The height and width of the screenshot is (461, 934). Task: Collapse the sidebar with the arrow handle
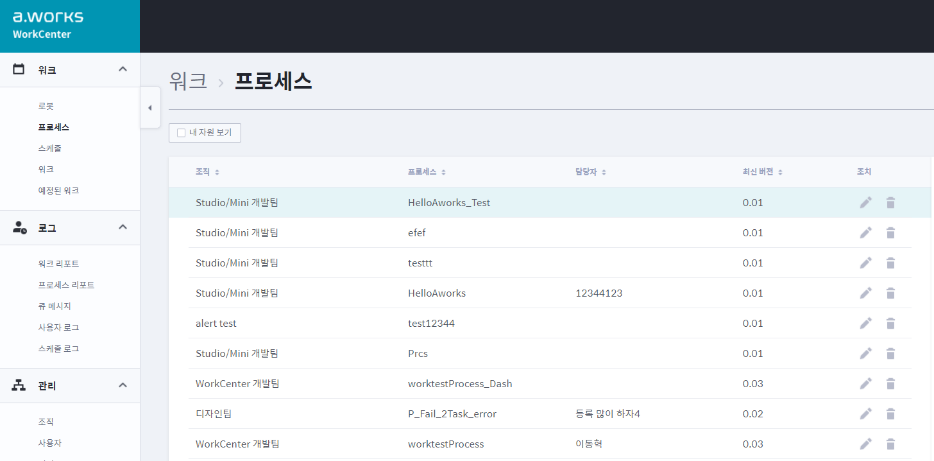point(150,108)
